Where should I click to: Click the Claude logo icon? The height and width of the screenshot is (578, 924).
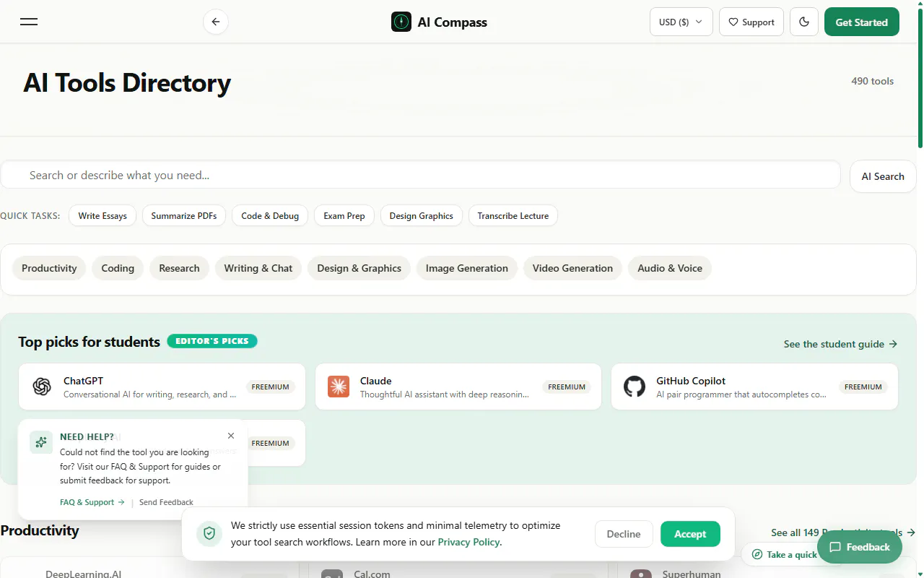pos(338,387)
